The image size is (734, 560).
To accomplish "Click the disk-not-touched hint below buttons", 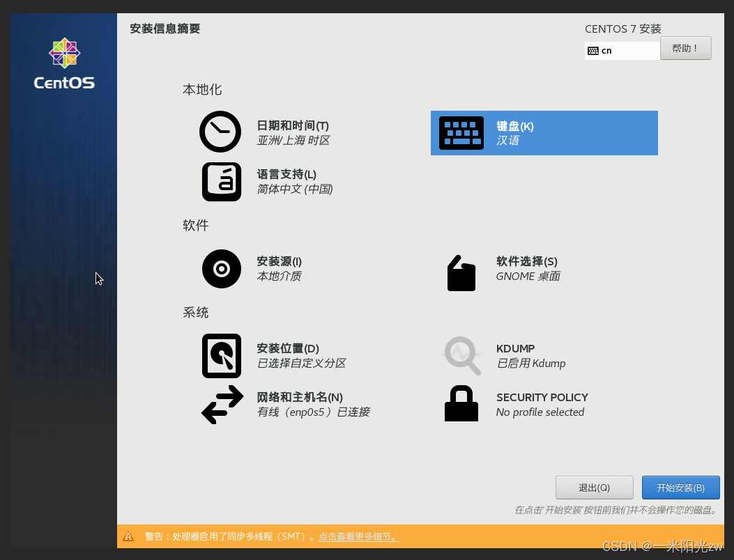I will 616,510.
